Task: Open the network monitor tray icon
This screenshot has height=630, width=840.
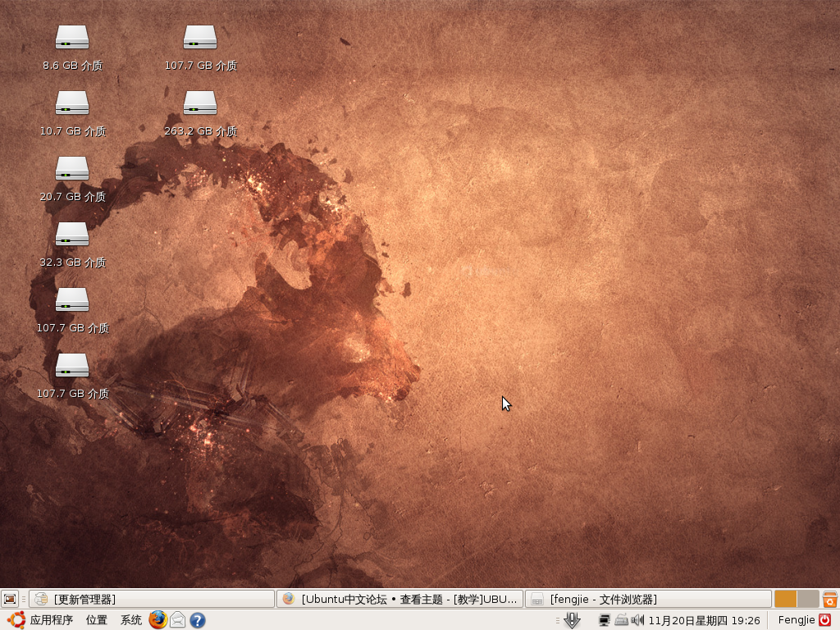Action: click(x=605, y=620)
